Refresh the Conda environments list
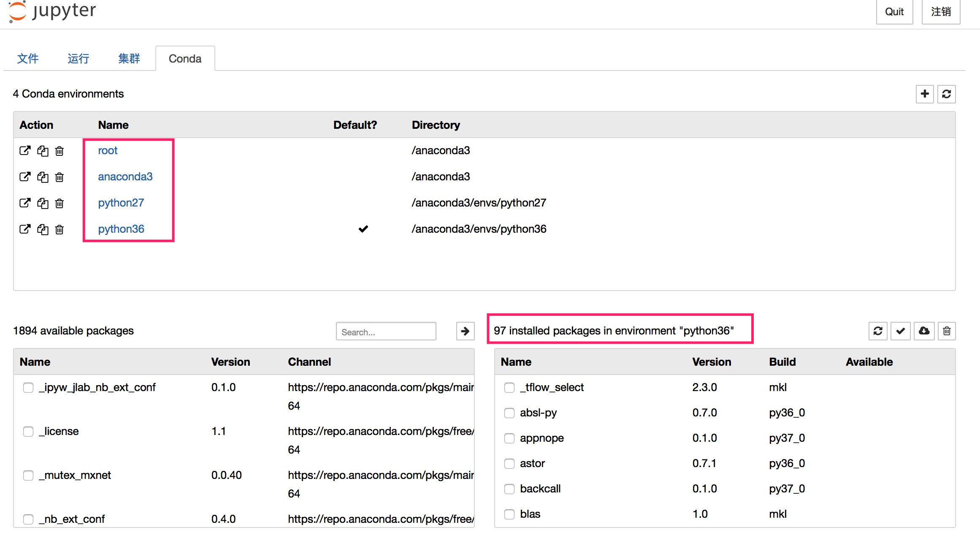980x549 pixels. pyautogui.click(x=946, y=94)
